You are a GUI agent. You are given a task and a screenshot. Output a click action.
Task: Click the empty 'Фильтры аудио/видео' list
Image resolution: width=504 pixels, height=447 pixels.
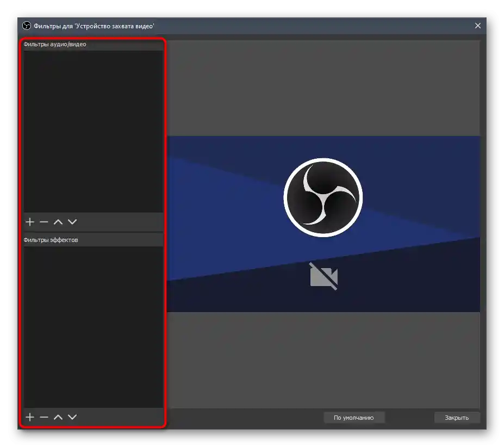click(93, 131)
